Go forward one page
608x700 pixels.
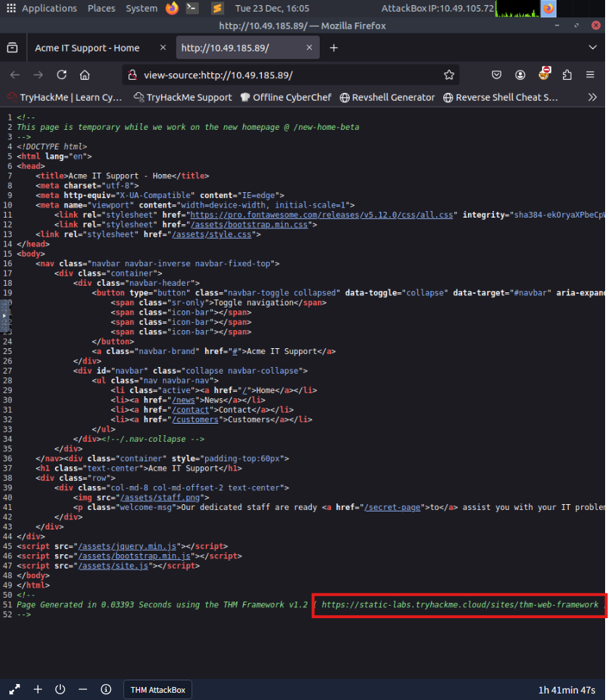click(38, 75)
